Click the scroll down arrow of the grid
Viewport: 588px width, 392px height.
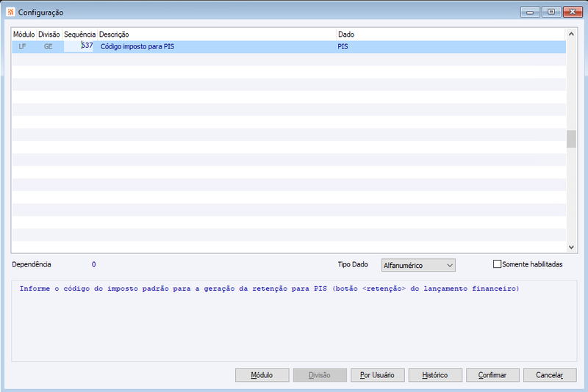point(571,247)
